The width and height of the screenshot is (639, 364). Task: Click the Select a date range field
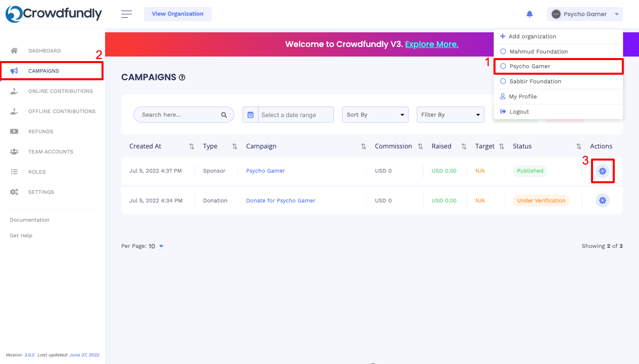(296, 115)
